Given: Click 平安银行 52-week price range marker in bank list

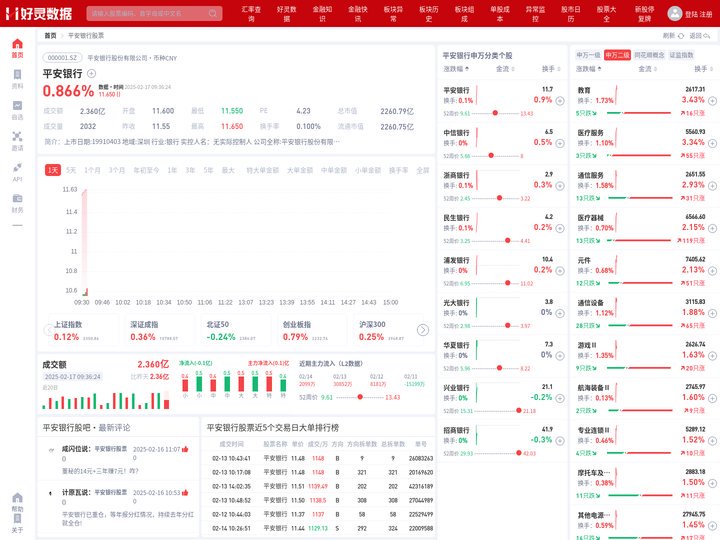Looking at the screenshot, I should 495,113.
